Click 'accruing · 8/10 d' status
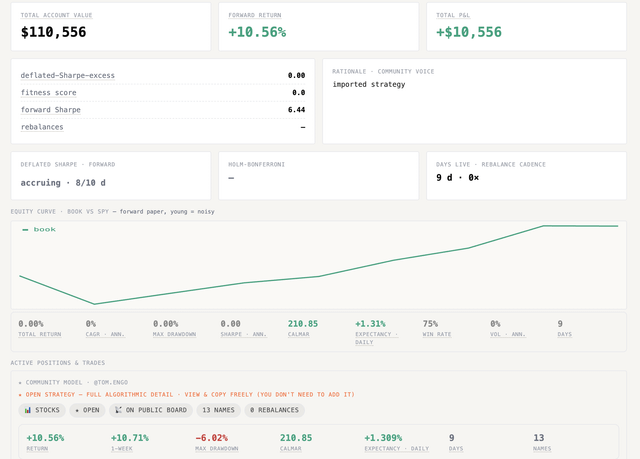Image resolution: width=640 pixels, height=459 pixels. click(63, 183)
